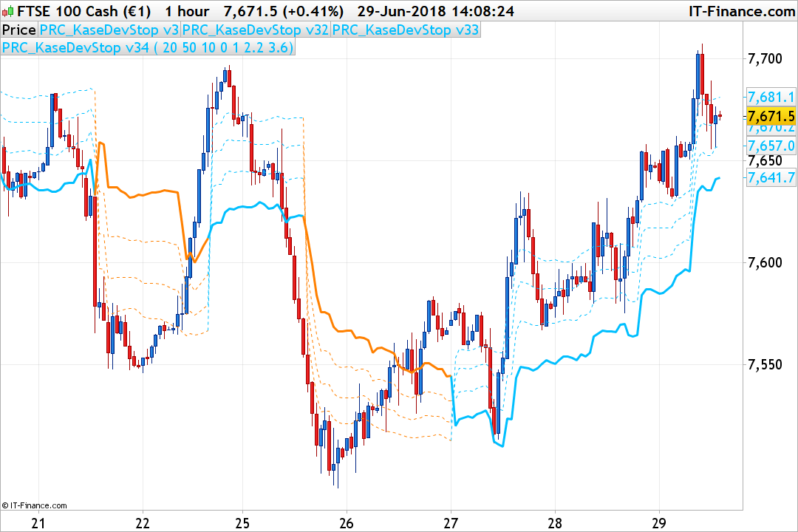The image size is (798, 532).
Task: Select the PRC_KaseDevStop v3 indicator label
Action: pos(109,30)
